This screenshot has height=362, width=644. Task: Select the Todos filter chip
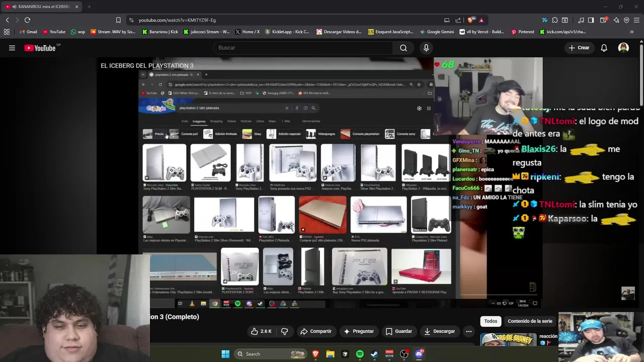click(491, 321)
